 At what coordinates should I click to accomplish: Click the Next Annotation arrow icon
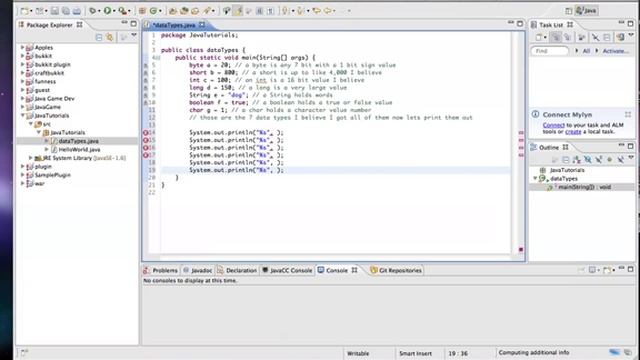point(285,11)
